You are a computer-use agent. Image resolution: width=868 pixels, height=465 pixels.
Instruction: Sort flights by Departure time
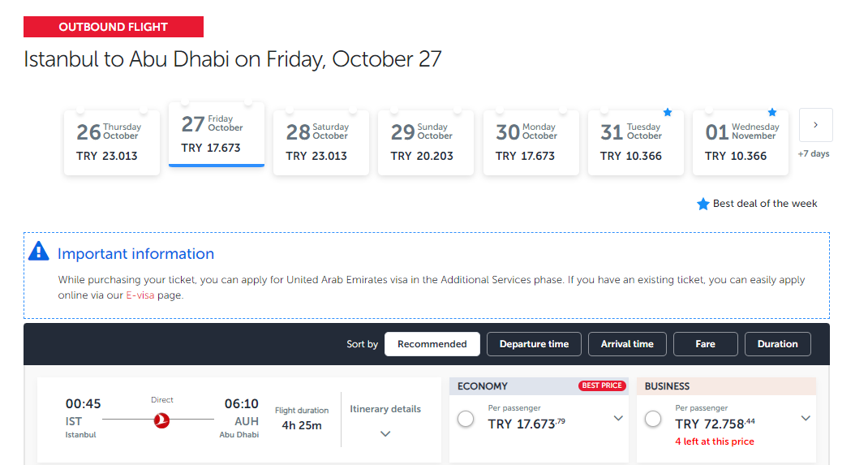tap(534, 344)
